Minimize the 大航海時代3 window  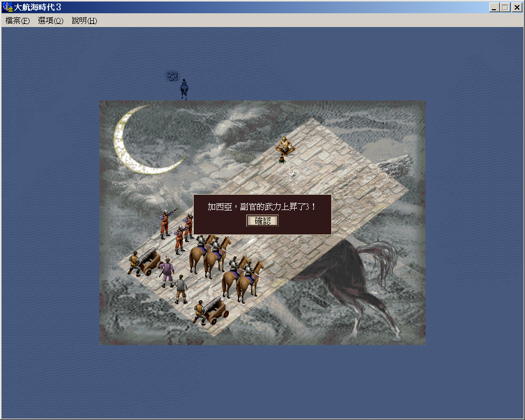pos(494,8)
